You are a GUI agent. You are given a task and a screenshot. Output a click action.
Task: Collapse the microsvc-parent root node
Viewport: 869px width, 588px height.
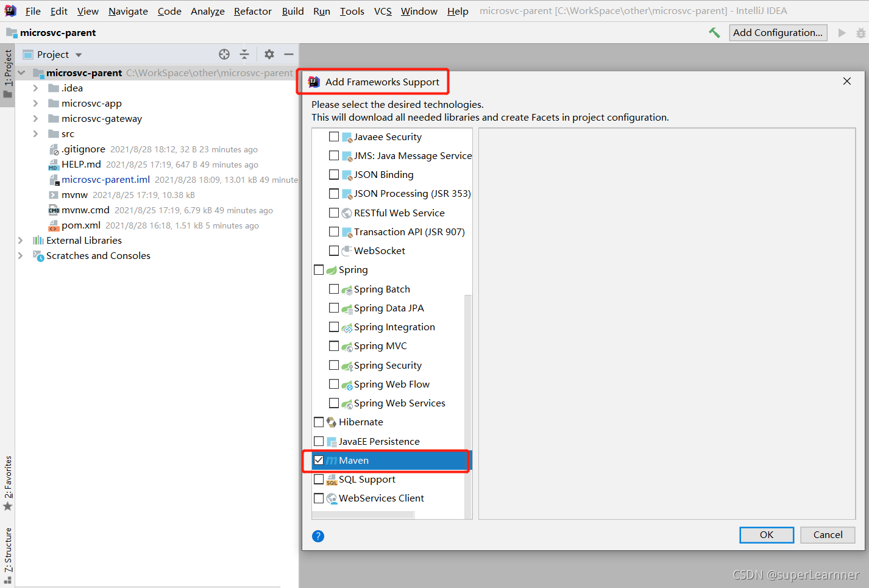point(21,73)
